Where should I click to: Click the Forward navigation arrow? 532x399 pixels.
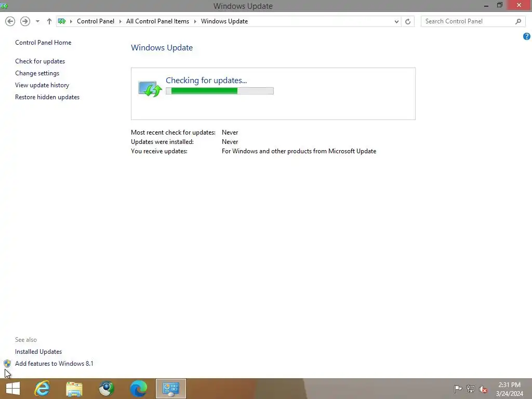click(25, 21)
